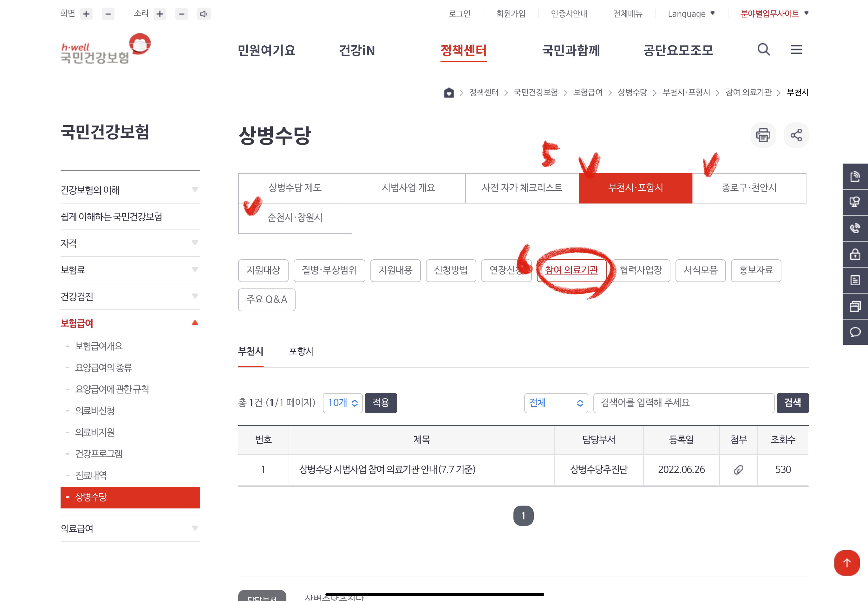
Task: Click the search magnifier icon
Action: (x=763, y=49)
